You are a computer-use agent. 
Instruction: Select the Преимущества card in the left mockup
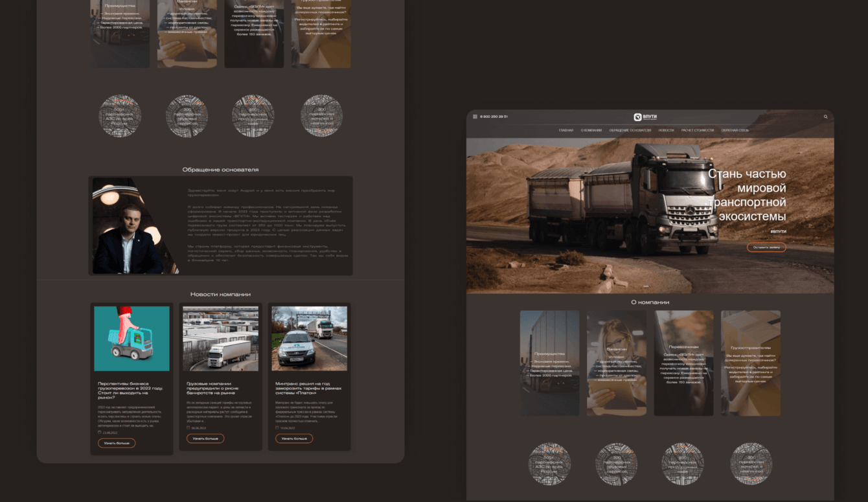[x=120, y=34]
